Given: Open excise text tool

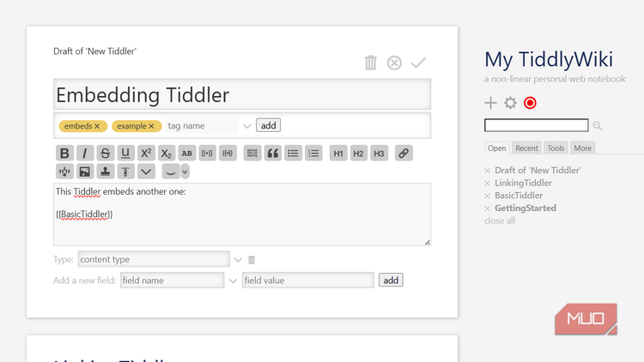Looking at the screenshot, I should pos(64,172).
